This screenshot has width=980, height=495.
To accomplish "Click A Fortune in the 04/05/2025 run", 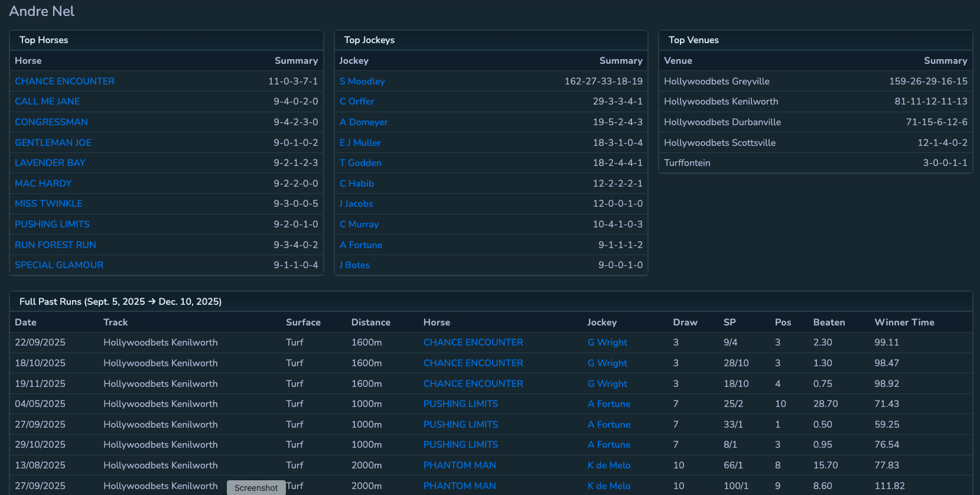I will (609, 403).
